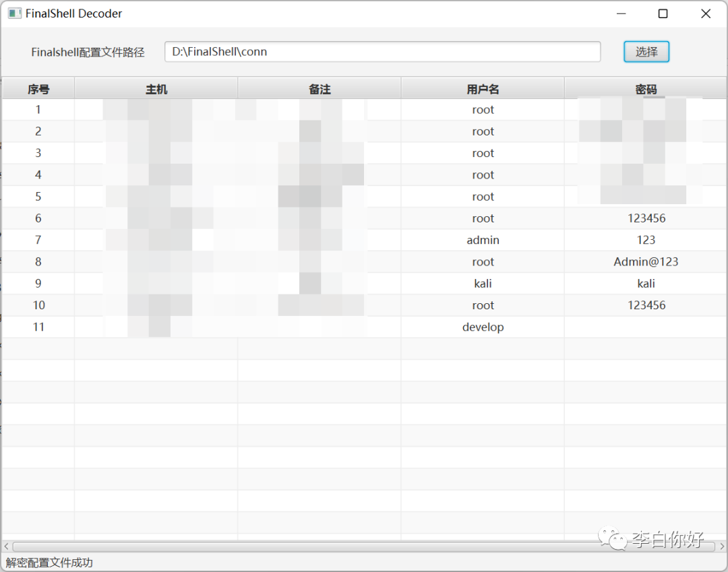The image size is (728, 572).
Task: Click the horizontal scrollbar left arrow
Action: (x=6, y=546)
